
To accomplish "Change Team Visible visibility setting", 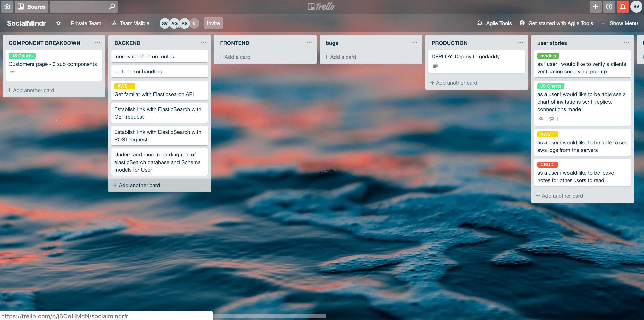I will (131, 23).
